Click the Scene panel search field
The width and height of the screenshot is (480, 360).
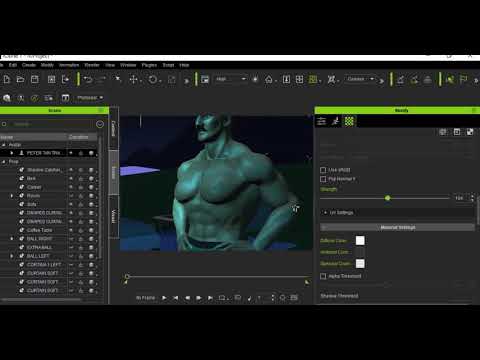click(x=50, y=124)
